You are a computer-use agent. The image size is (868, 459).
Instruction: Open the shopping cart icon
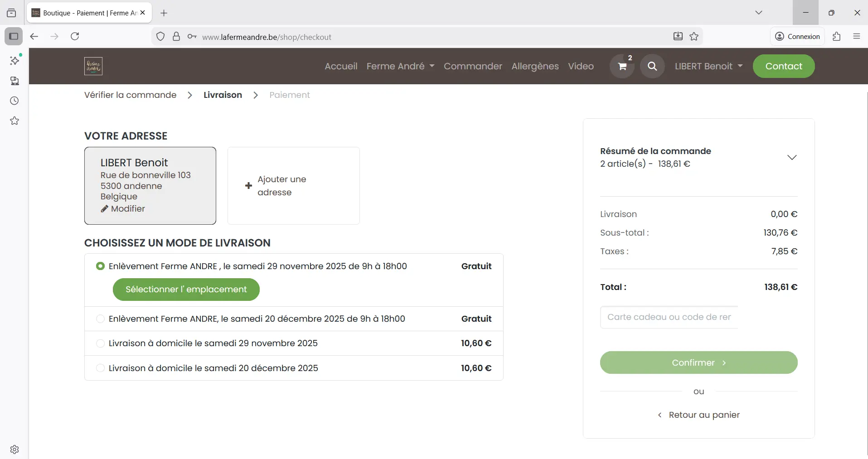coord(622,66)
